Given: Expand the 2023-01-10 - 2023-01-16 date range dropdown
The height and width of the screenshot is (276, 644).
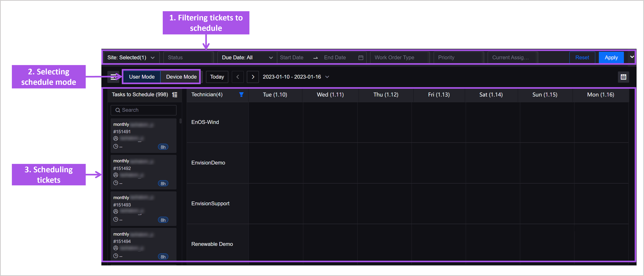Looking at the screenshot, I should (x=327, y=77).
